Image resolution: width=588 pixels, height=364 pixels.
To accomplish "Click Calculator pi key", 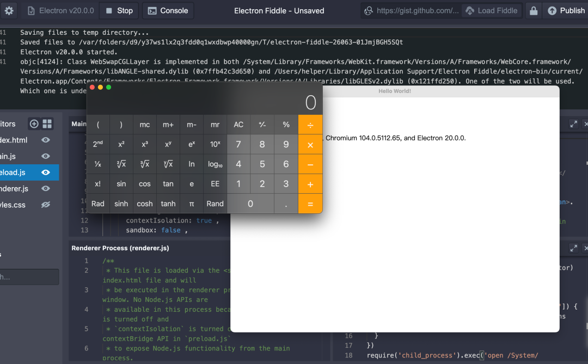I will coord(192,203).
